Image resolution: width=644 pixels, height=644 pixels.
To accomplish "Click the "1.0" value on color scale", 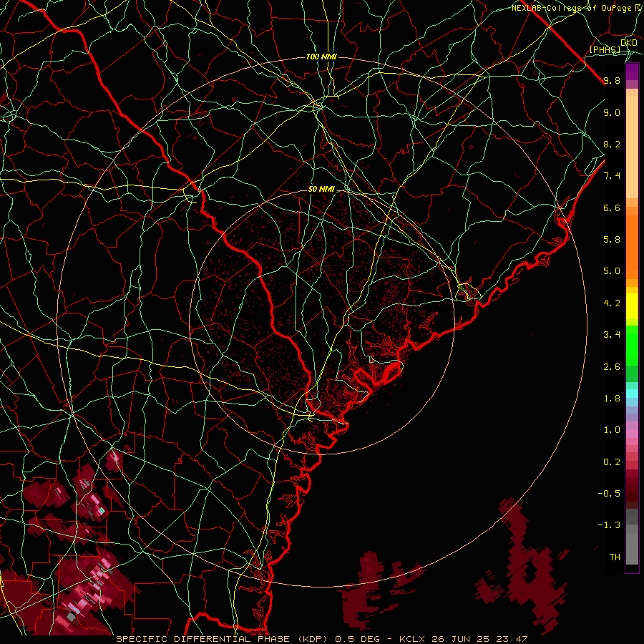I will click(612, 430).
